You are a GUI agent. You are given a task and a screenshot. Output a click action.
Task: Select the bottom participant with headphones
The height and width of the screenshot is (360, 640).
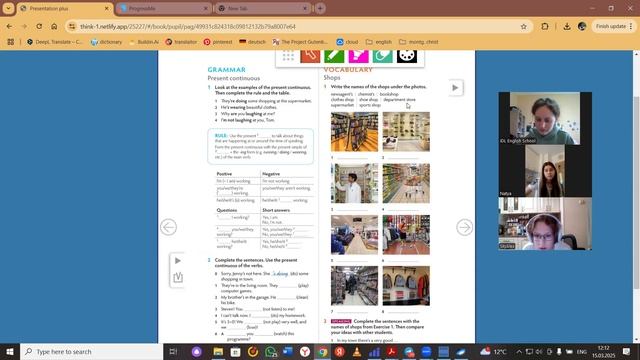coord(545,224)
